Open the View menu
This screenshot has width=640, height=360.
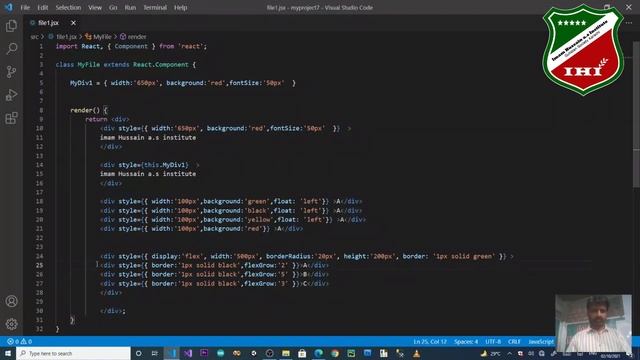pos(95,7)
